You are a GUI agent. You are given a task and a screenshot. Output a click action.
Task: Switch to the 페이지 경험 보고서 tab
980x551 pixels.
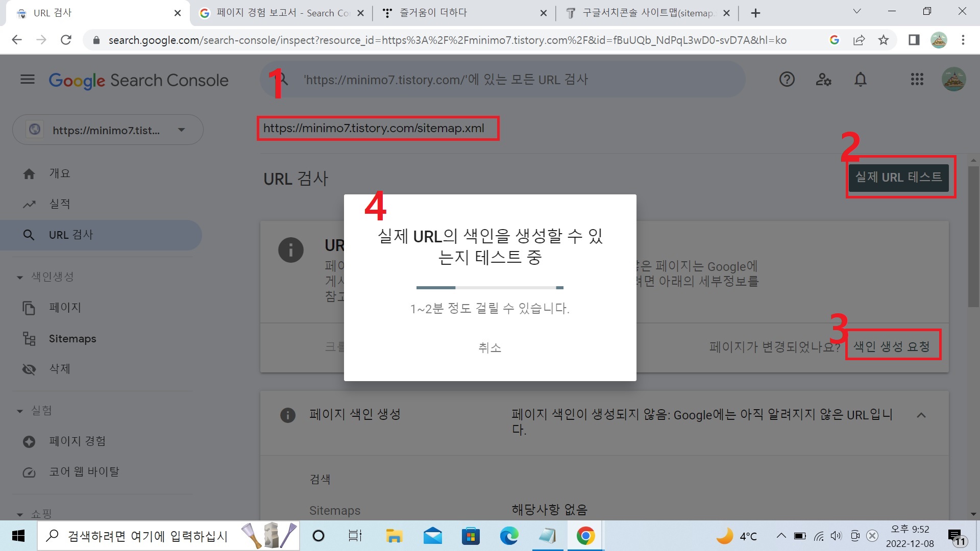(x=281, y=13)
